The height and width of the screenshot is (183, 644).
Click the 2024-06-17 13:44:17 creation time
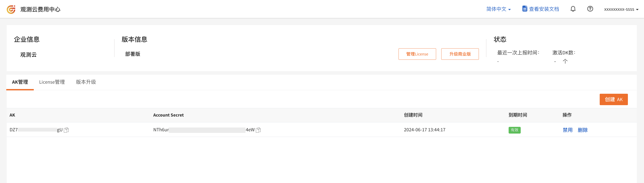pos(424,130)
